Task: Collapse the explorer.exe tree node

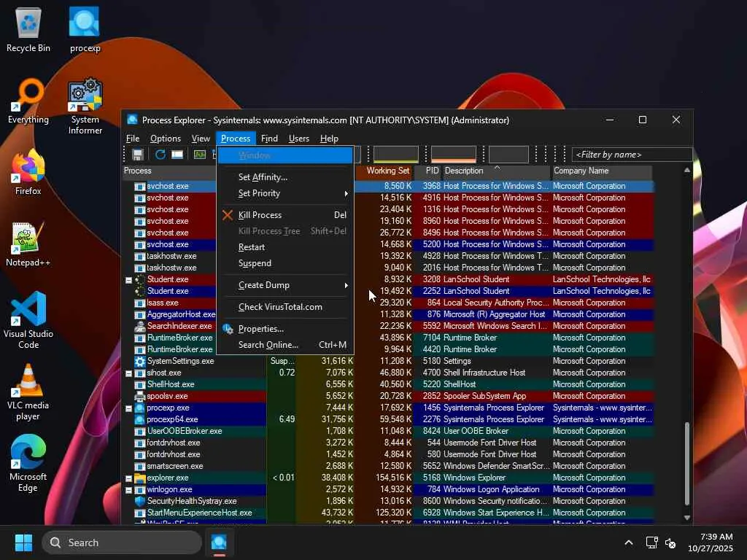Action: (128, 478)
